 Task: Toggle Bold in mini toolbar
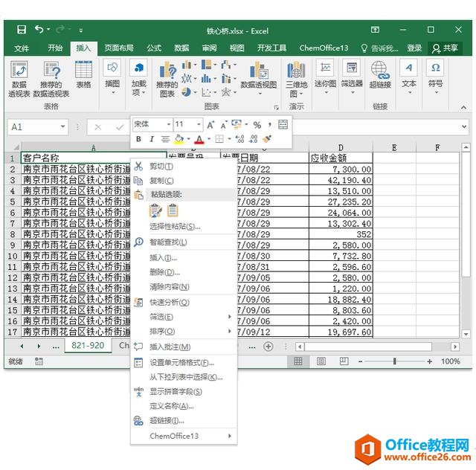click(x=138, y=139)
